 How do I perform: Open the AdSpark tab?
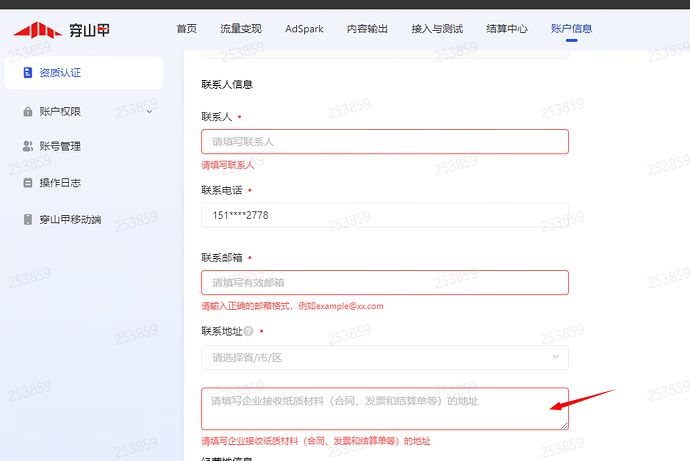pos(304,29)
